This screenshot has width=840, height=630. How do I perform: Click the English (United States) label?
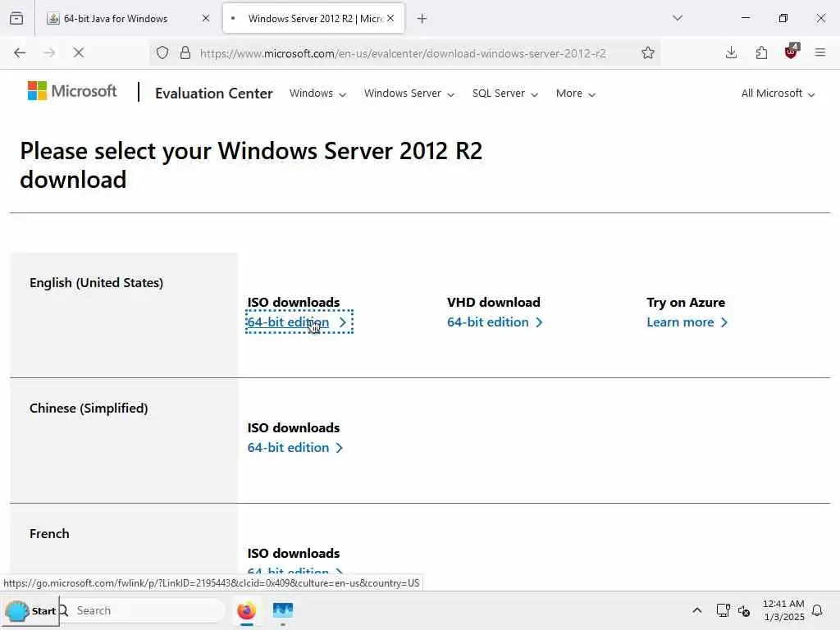pos(97,282)
